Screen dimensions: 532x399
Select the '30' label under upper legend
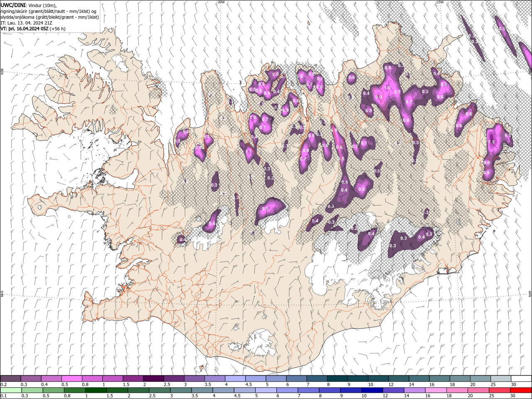[x=514, y=384]
